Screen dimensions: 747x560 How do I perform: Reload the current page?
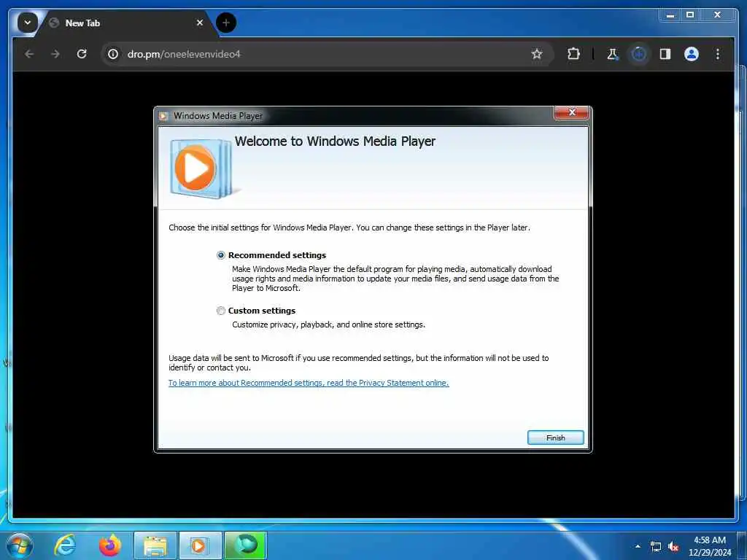[x=82, y=54]
